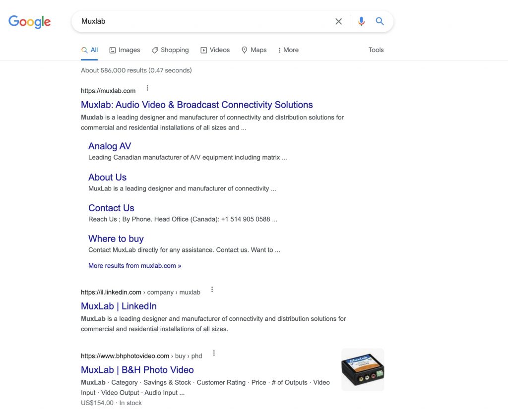The height and width of the screenshot is (420, 508).
Task: Go to the Videos tab
Action: pos(215,50)
